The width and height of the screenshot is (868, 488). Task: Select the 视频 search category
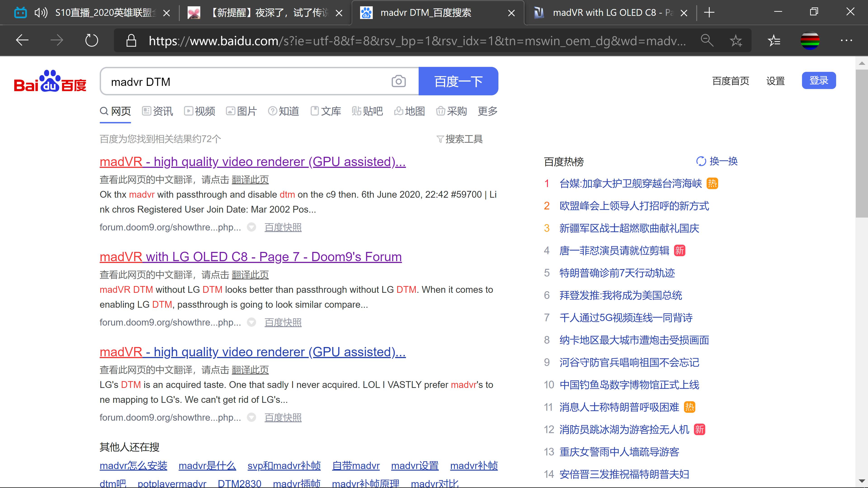point(200,111)
